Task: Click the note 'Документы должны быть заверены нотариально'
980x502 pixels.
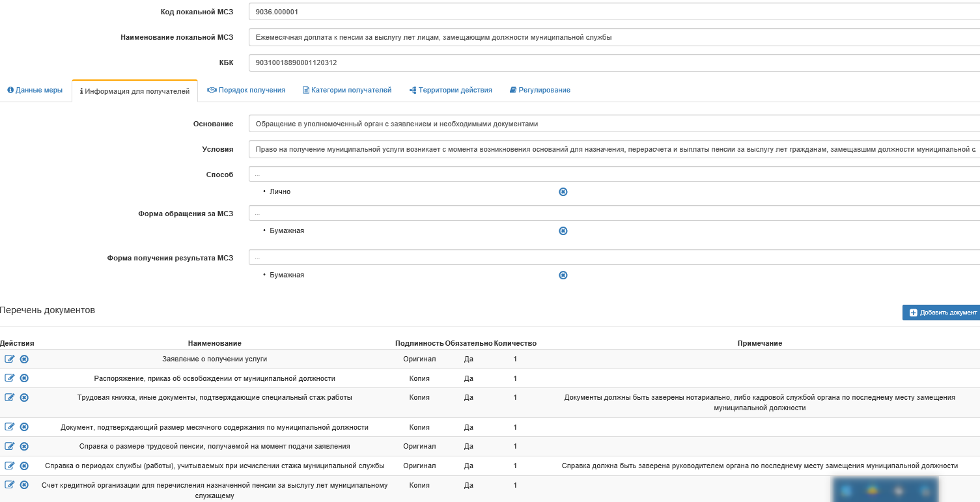Action: click(x=760, y=402)
